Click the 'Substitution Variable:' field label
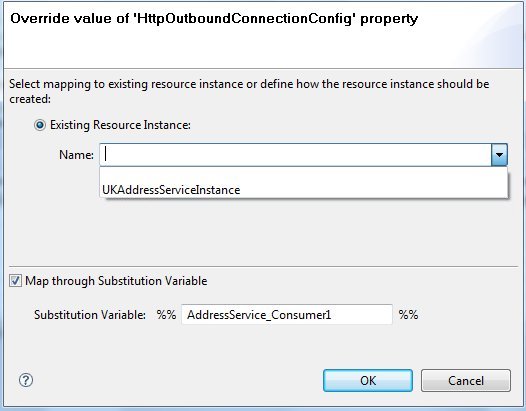 click(90, 315)
